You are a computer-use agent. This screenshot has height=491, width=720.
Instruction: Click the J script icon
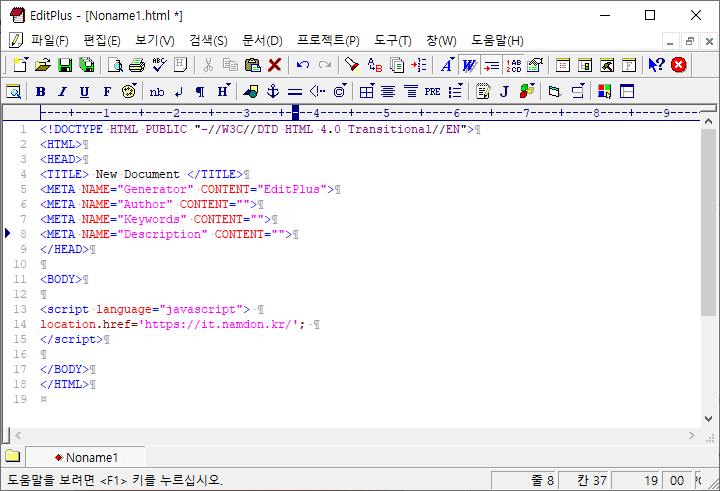coord(505,92)
